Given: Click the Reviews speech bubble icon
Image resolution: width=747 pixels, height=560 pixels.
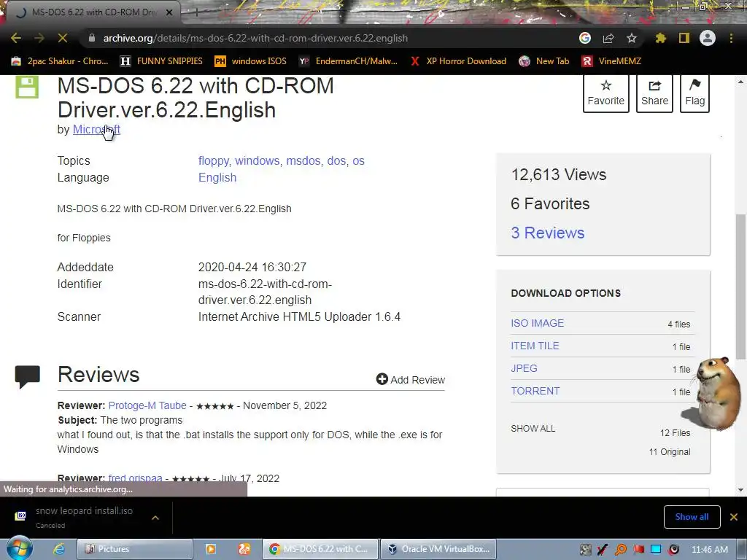Looking at the screenshot, I should click(x=27, y=377).
